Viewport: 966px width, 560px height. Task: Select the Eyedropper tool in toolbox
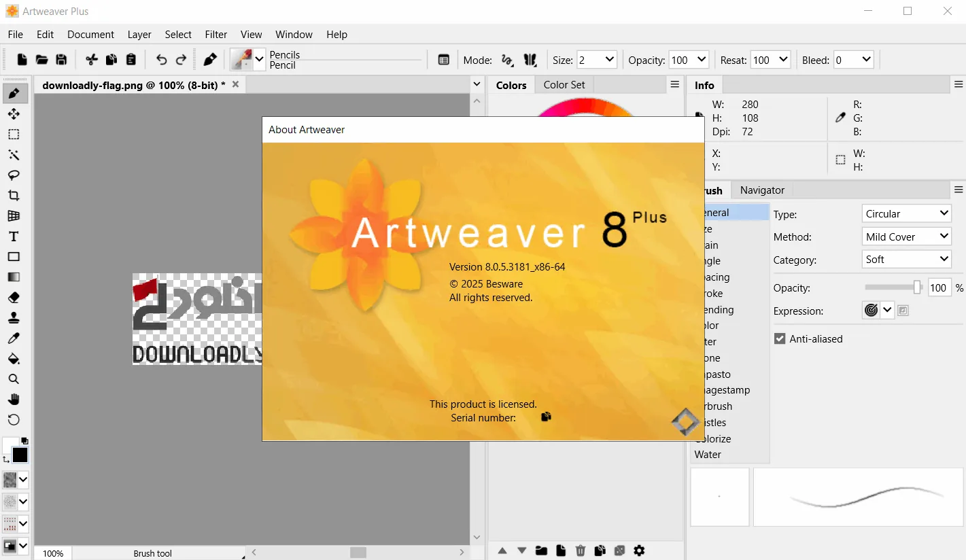click(14, 338)
